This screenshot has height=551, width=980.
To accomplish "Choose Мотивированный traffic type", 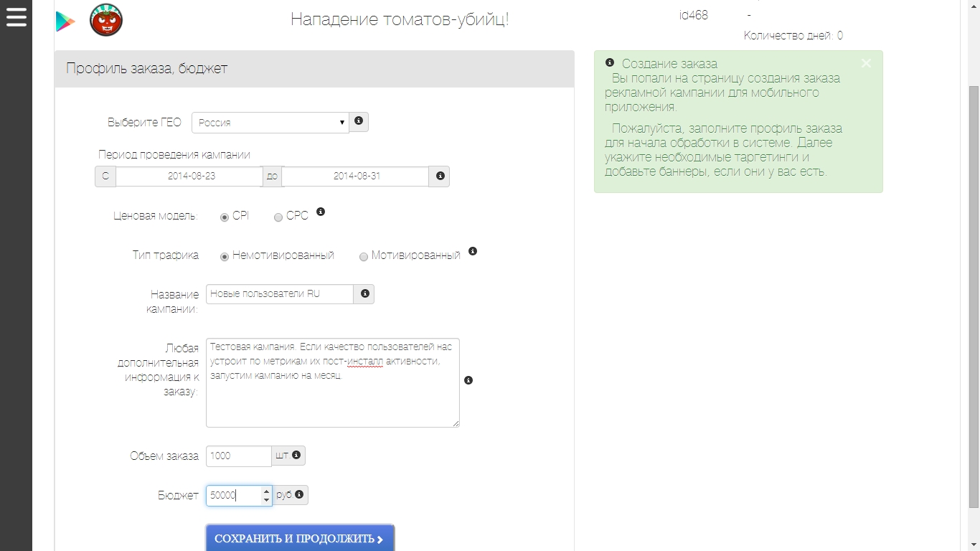I will pyautogui.click(x=364, y=257).
